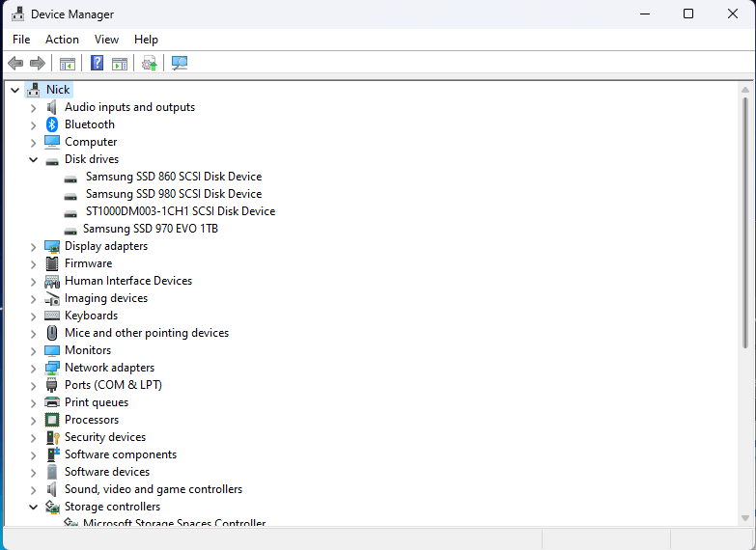Screen dimensions: 756x550
Task: Click the Back arrow toolbar icon
Action: pyautogui.click(x=15, y=63)
